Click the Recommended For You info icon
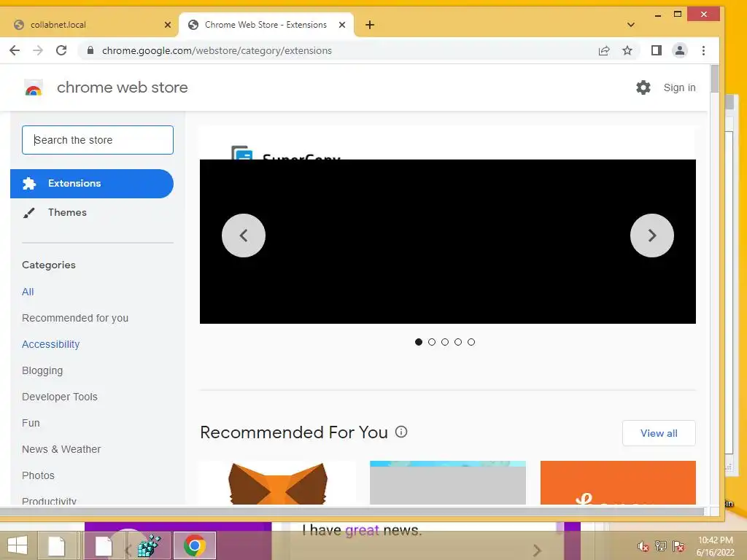 point(401,432)
